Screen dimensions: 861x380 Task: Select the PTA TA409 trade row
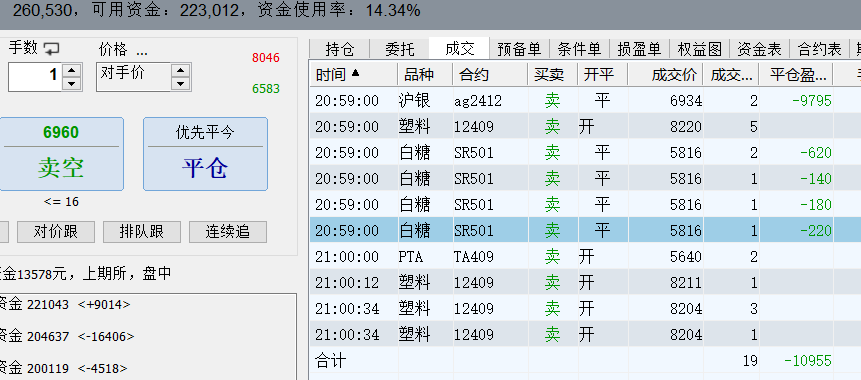point(585,256)
